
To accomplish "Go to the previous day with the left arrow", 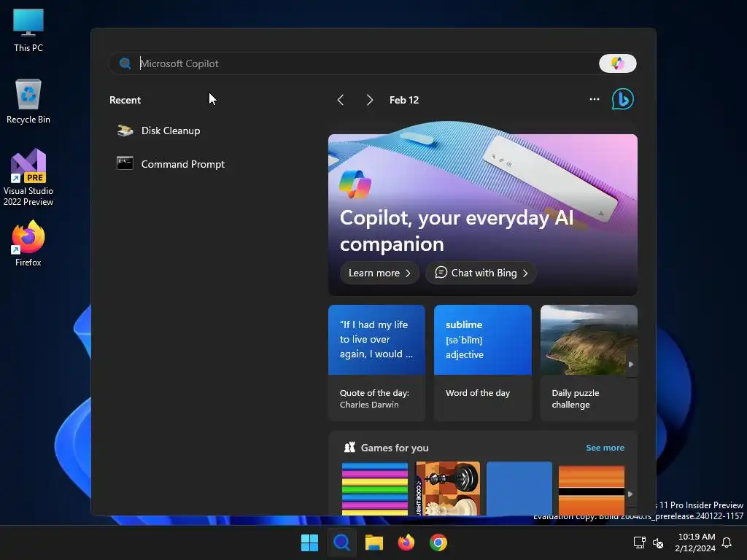I will tap(341, 100).
